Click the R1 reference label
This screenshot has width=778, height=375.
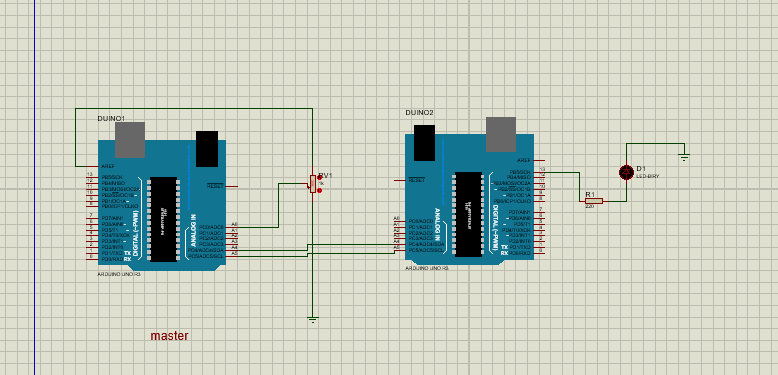(590, 194)
